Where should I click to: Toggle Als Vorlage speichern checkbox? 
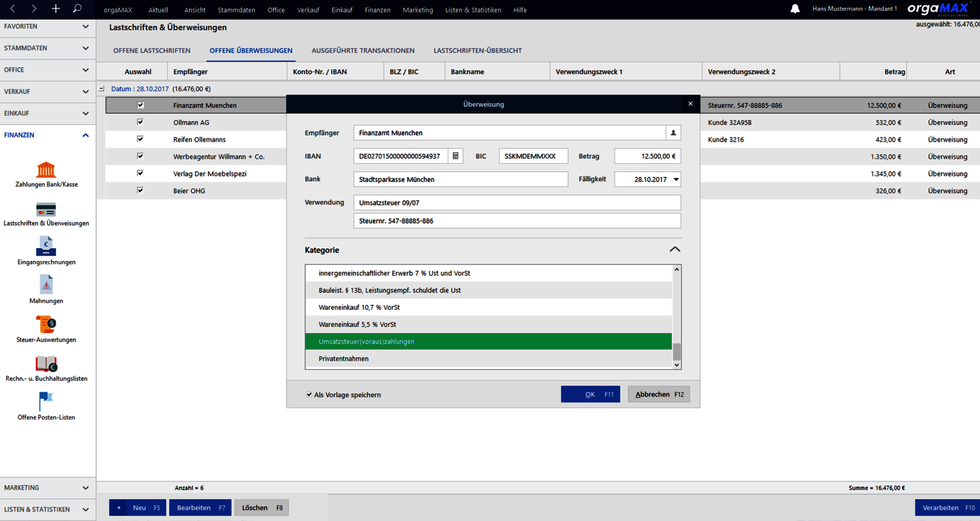pos(309,395)
